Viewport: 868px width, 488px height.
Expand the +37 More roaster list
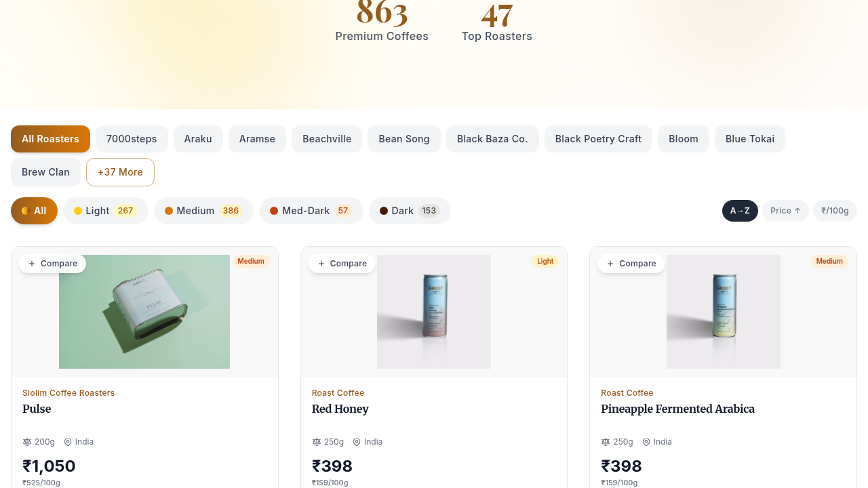[x=120, y=172]
